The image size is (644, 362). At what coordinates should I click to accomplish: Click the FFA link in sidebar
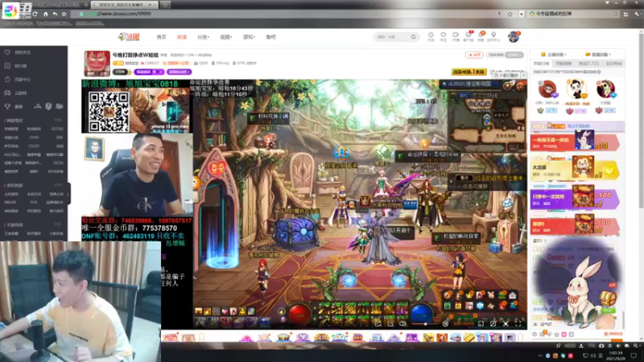34,203
